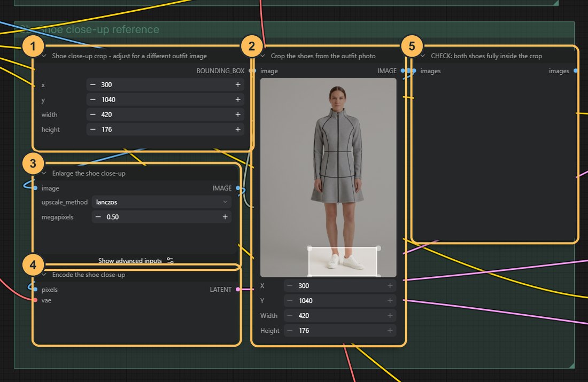Increase y value 1040 in bounding box node
Viewport: 588px width, 382px height.
[238, 100]
